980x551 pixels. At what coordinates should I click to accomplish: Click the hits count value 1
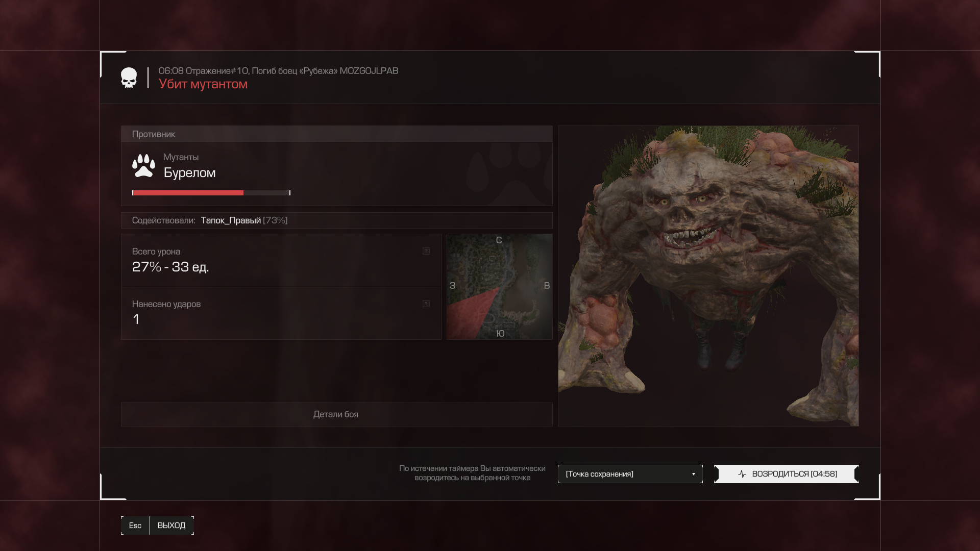coord(136,319)
